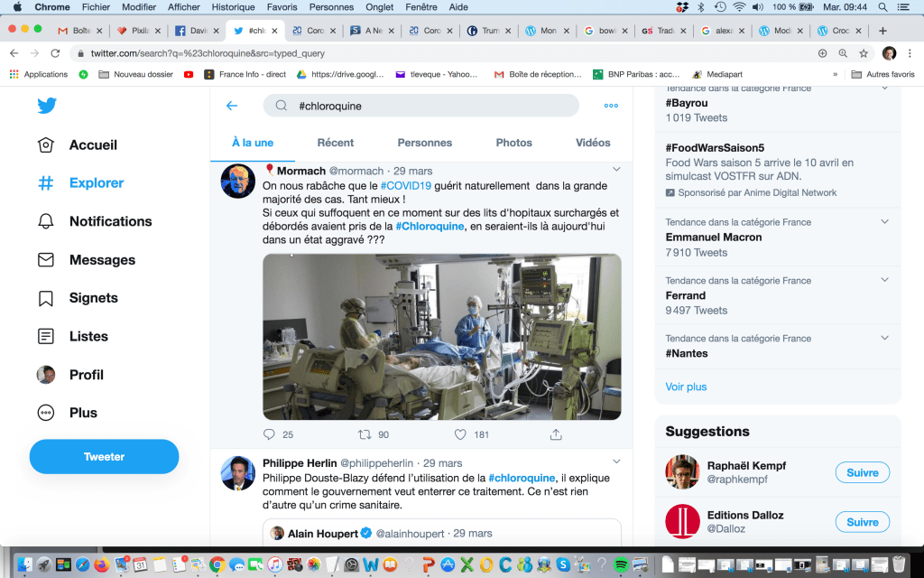Like the Mormach tweet with heart icon

pos(460,434)
